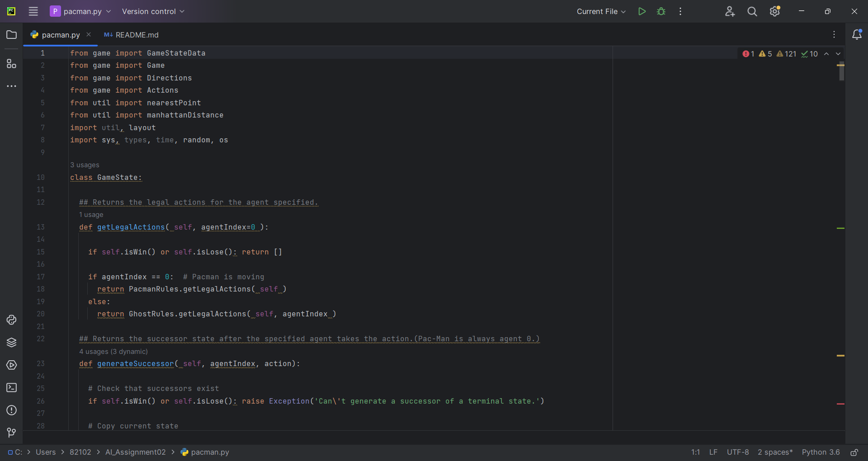This screenshot has width=868, height=461.
Task: Open the Structure tool window
Action: pos(12,64)
